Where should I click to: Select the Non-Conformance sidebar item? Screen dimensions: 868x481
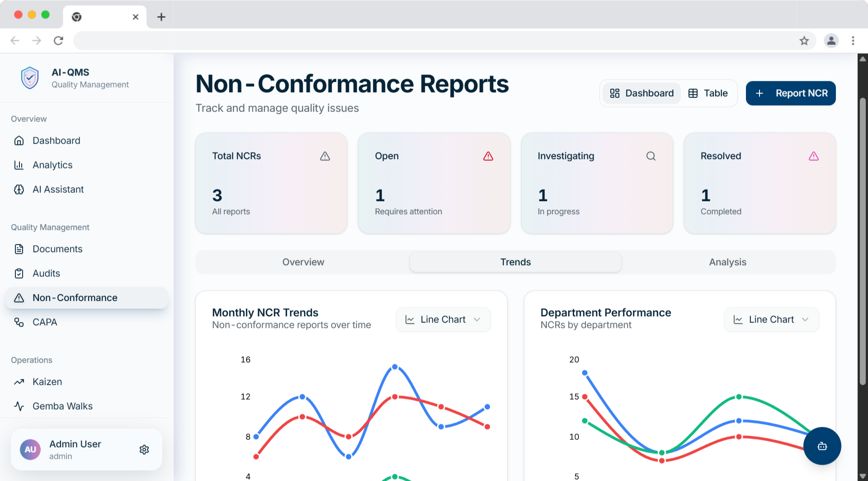click(86, 298)
